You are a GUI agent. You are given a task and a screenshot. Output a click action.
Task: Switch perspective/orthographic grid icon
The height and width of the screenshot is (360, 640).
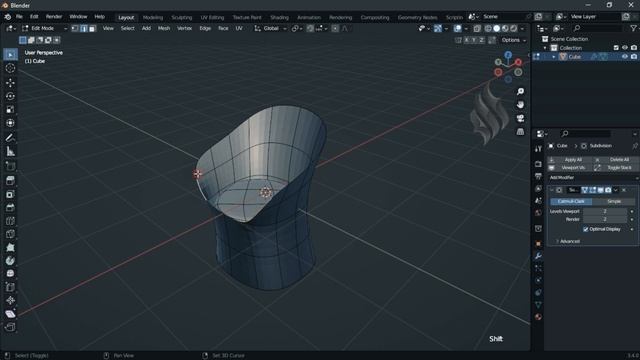pyautogui.click(x=520, y=132)
